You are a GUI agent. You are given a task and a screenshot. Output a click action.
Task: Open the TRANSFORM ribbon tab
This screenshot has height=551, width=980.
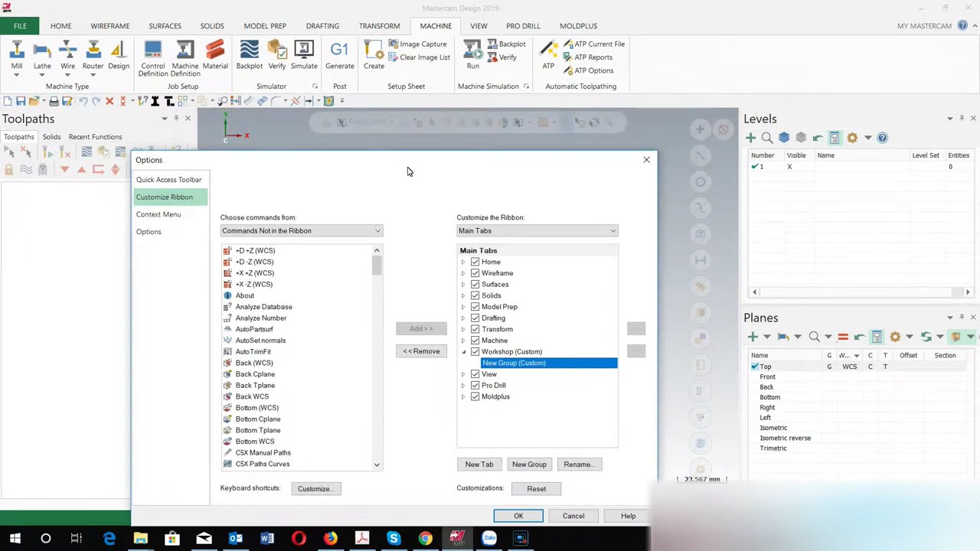pos(379,26)
